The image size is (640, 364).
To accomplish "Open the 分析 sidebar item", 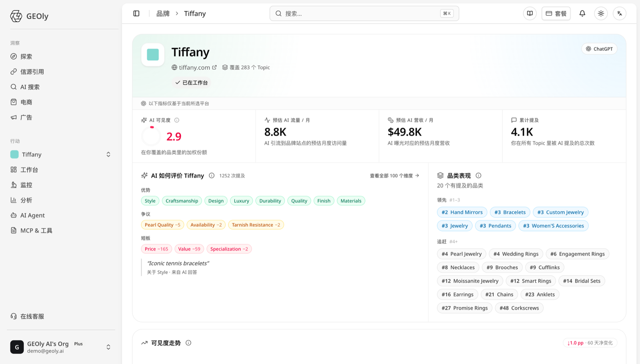I will coord(61,200).
